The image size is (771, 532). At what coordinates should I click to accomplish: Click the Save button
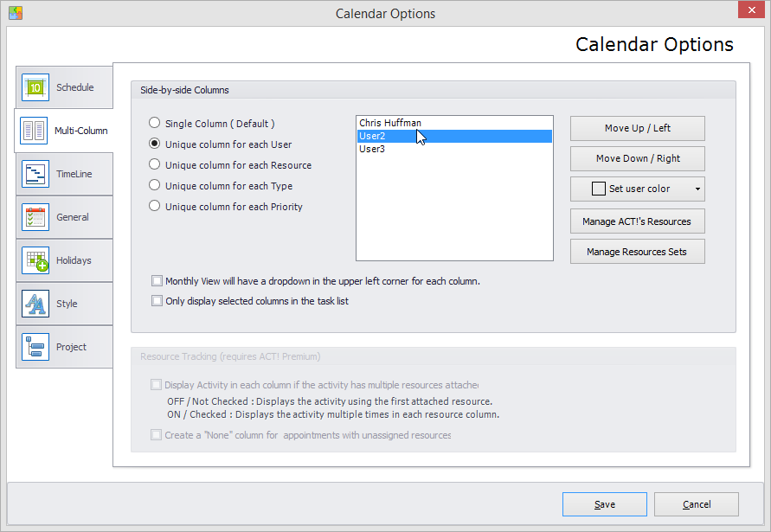click(x=604, y=504)
